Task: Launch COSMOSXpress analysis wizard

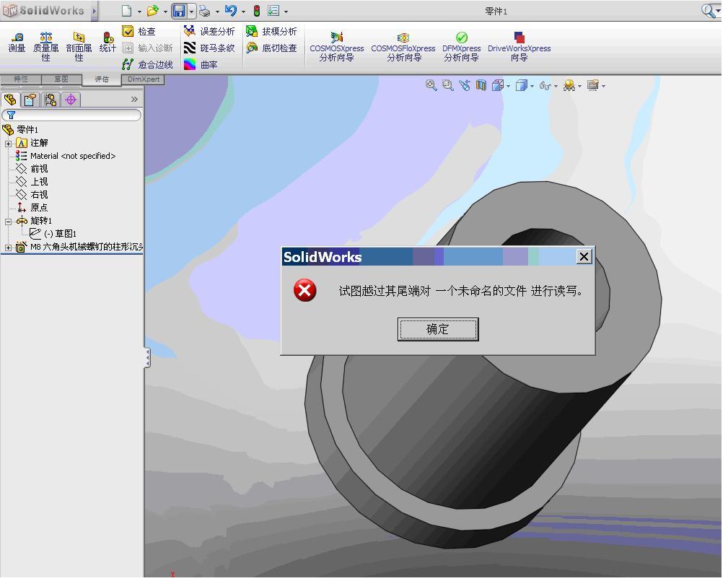Action: click(337, 46)
